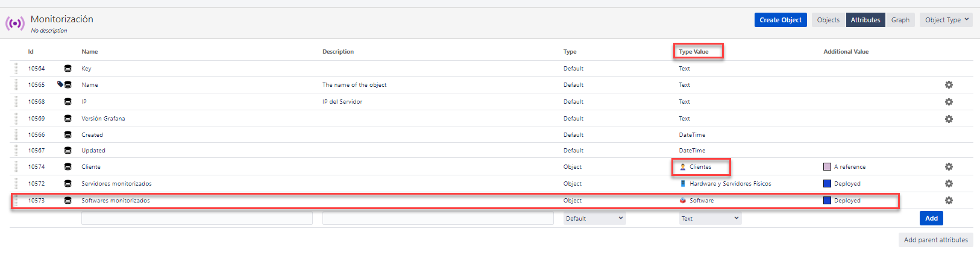Image resolution: width=980 pixels, height=273 pixels.
Task: Click the 'IP del Servidor' description
Action: [342, 102]
